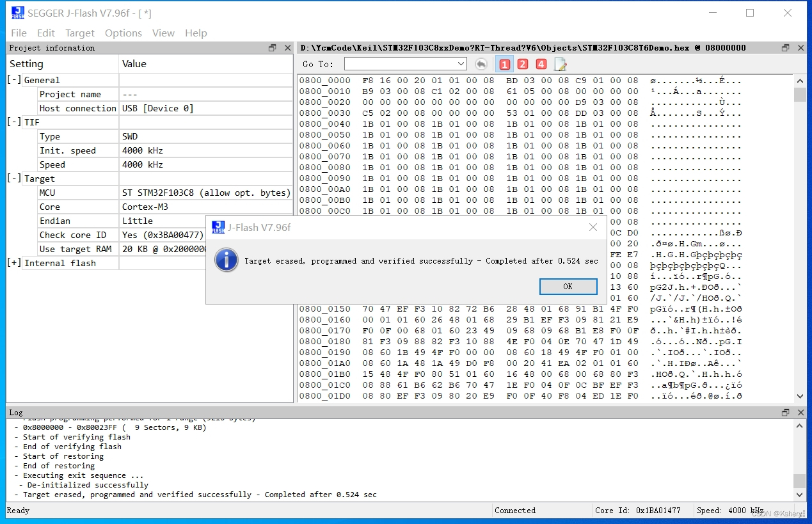812x524 pixels.
Task: Minimize the J-Flash main window
Action: pos(712,13)
